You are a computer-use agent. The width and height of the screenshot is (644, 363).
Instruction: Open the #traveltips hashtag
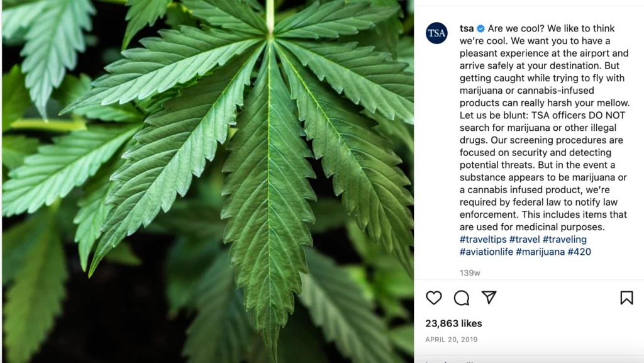(x=483, y=240)
